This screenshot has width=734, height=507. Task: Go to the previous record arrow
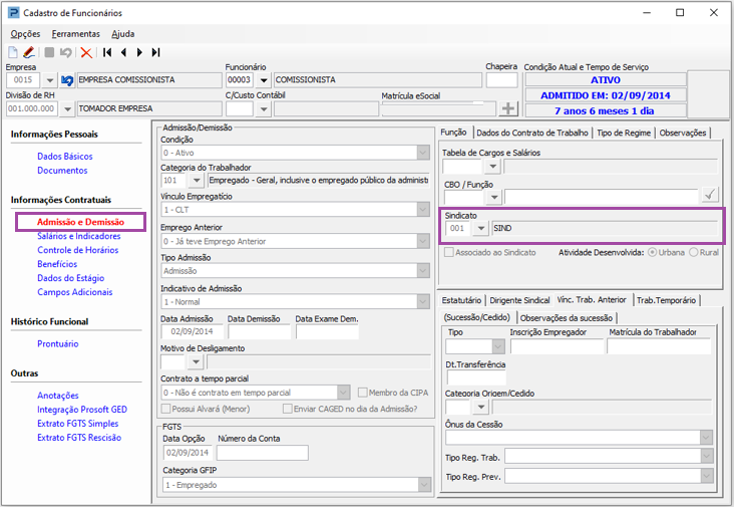coord(124,52)
